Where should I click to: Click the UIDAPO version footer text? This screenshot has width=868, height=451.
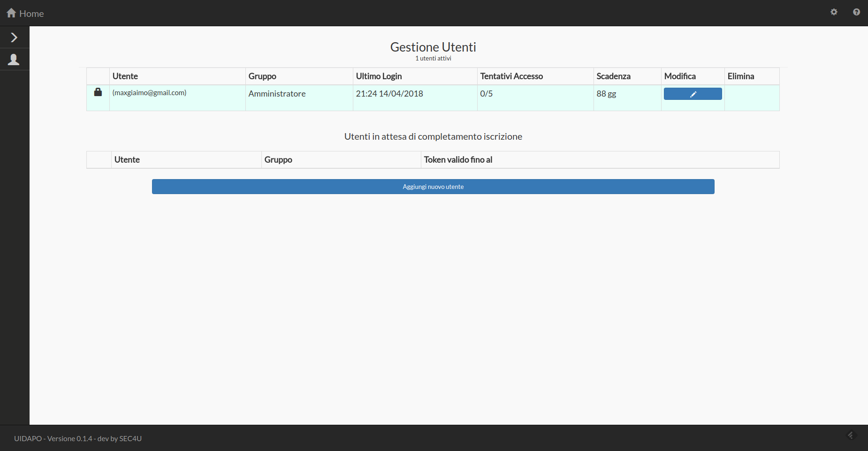pyautogui.click(x=78, y=439)
